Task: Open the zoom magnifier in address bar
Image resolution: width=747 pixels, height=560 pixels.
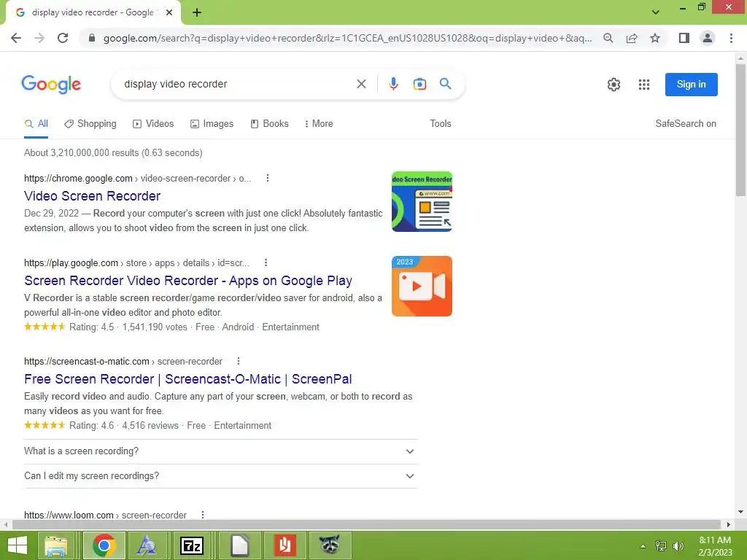Action: pyautogui.click(x=608, y=38)
